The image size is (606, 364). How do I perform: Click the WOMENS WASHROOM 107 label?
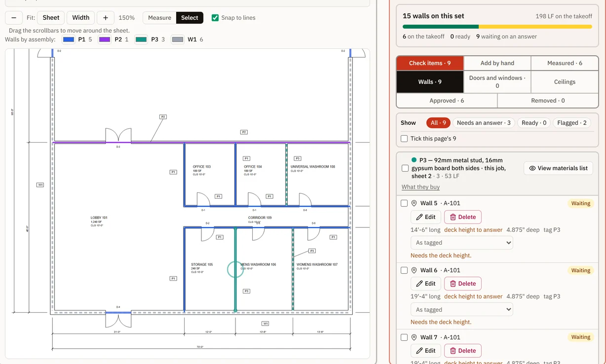coord(317,265)
